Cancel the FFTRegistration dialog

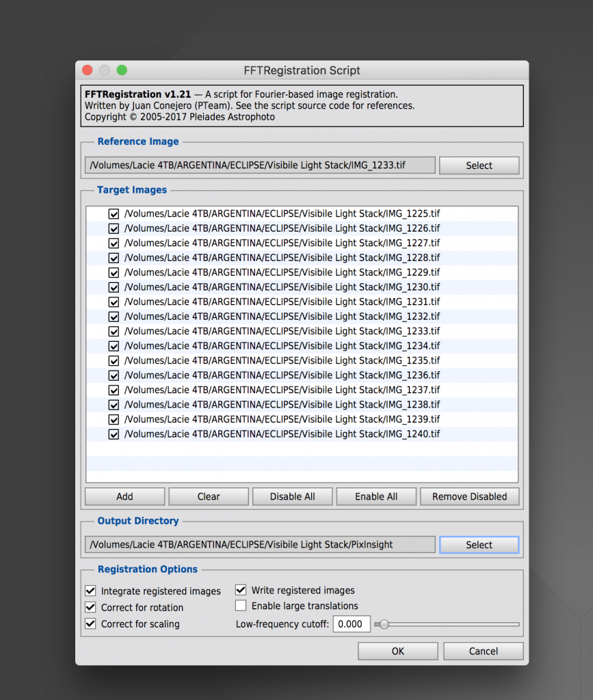483,651
